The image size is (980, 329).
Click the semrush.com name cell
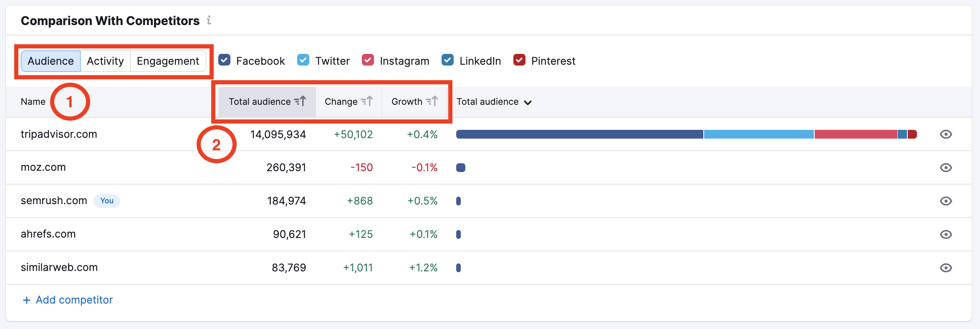(x=54, y=200)
